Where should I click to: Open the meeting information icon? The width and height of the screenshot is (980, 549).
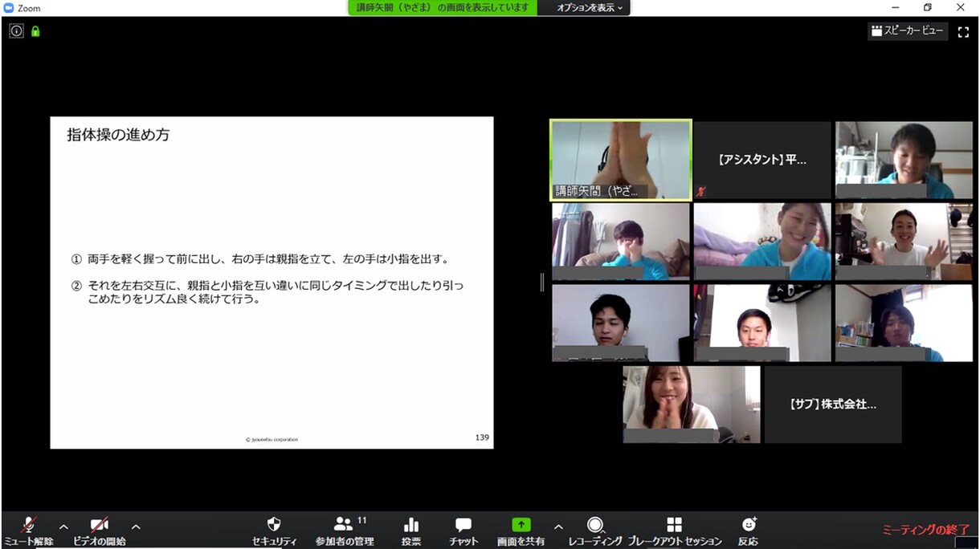[16, 31]
